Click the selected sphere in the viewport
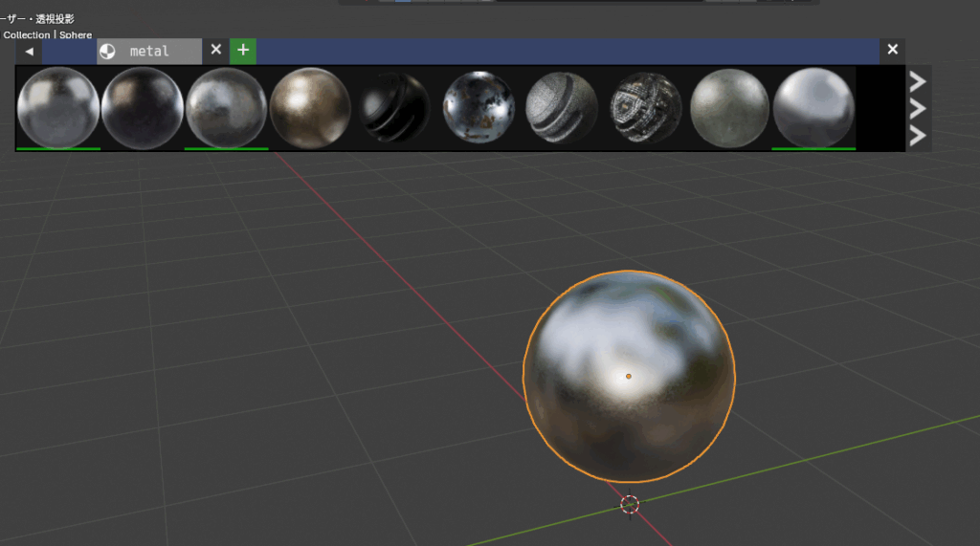The width and height of the screenshot is (980, 546). 629,376
